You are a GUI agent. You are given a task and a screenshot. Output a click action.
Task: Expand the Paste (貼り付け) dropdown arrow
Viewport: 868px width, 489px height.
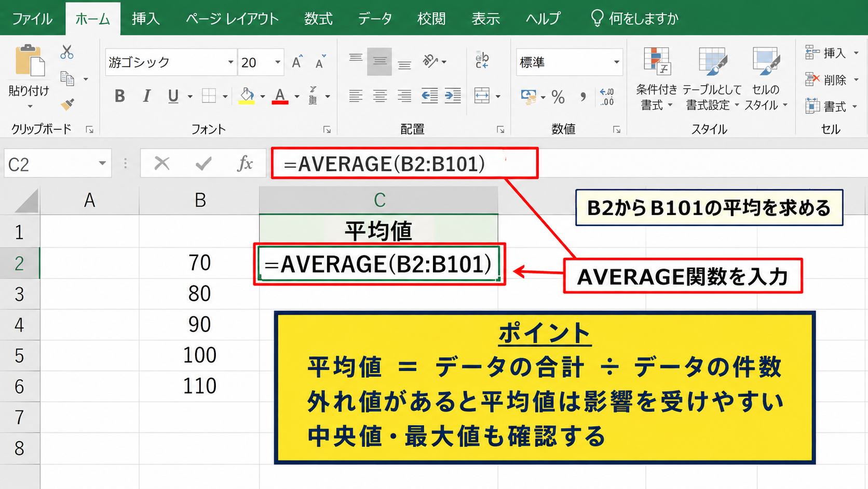(x=30, y=107)
